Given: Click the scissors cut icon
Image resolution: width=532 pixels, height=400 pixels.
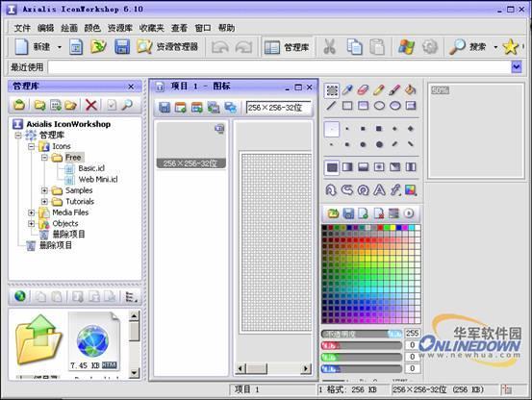Looking at the screenshot, I should point(329,47).
